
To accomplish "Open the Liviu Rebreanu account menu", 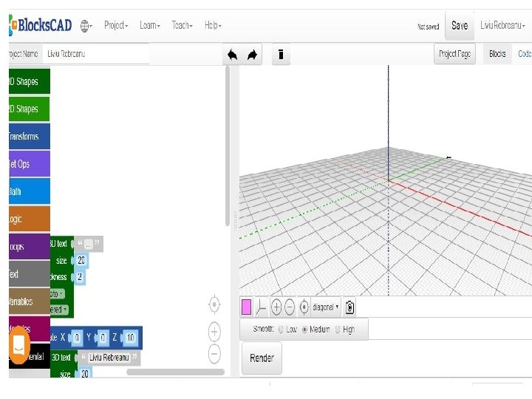I will coord(502,25).
